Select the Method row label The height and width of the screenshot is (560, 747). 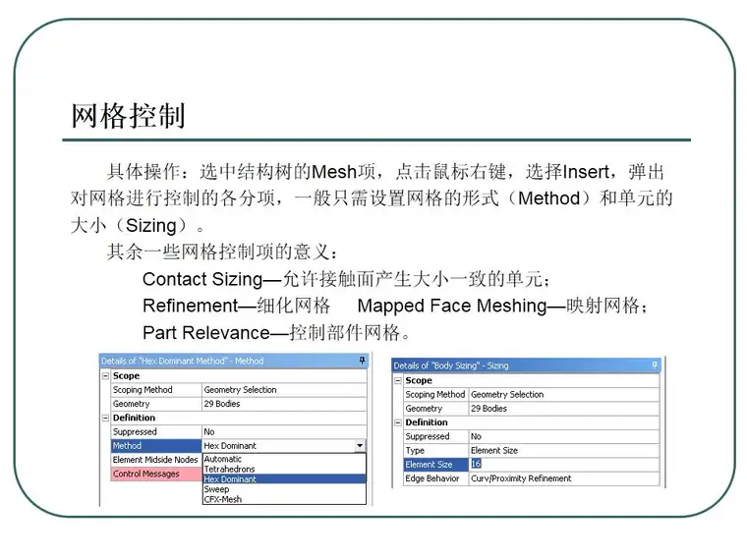point(156,446)
